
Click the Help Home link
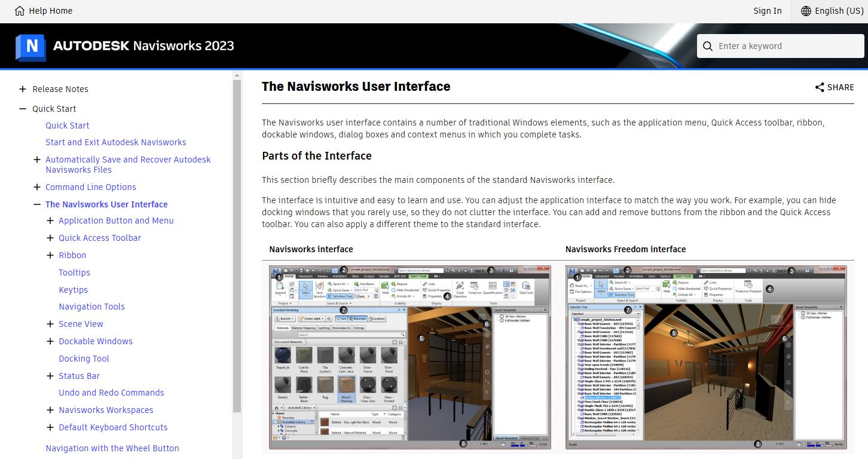43,11
